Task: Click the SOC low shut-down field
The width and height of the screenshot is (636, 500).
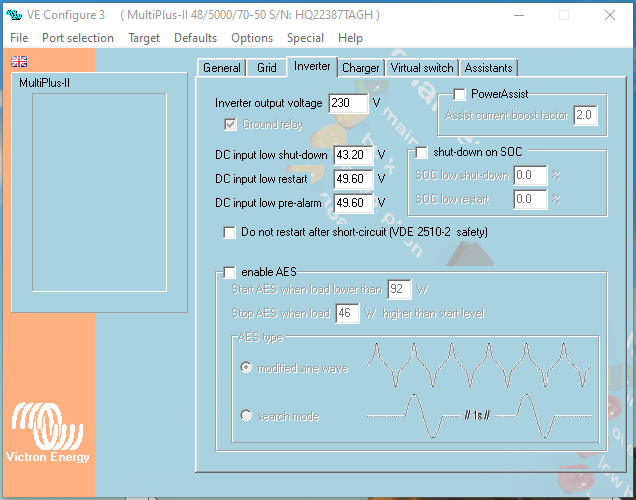Action: (530, 175)
